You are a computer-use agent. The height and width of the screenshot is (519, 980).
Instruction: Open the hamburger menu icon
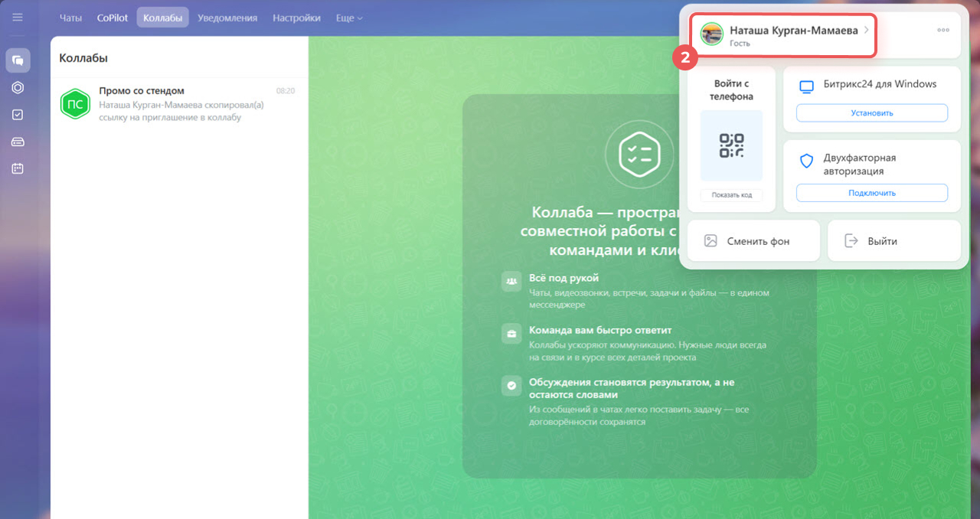[x=18, y=17]
